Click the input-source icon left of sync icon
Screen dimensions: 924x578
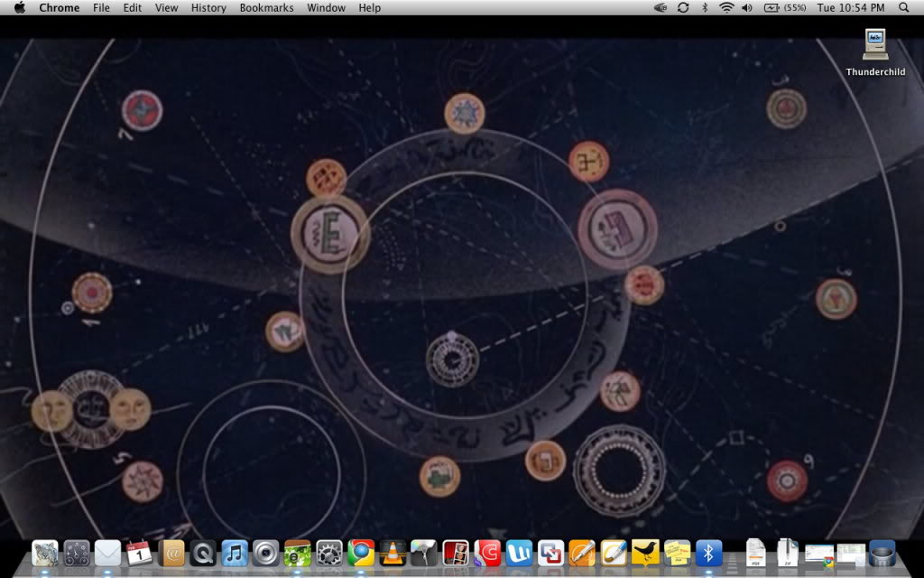pyautogui.click(x=661, y=7)
